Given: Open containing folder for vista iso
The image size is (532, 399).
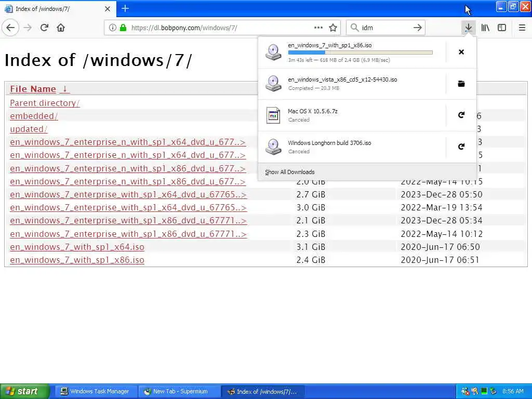Looking at the screenshot, I should click(461, 84).
